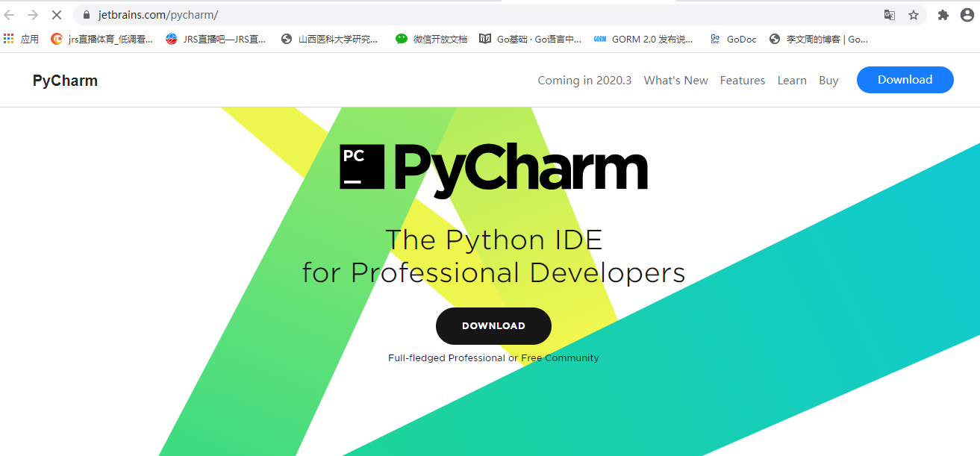Stop page loading with the X icon
980x456 pixels.
point(56,15)
